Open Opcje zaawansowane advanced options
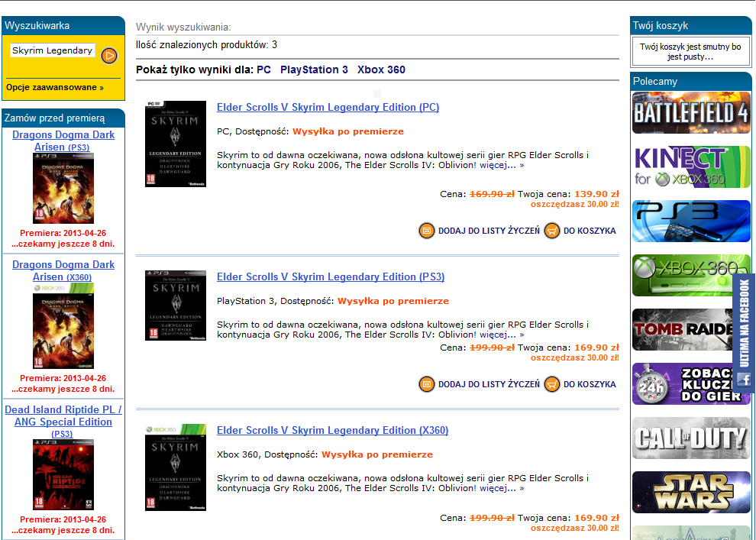Viewport: 756px width, 540px height. tap(55, 88)
